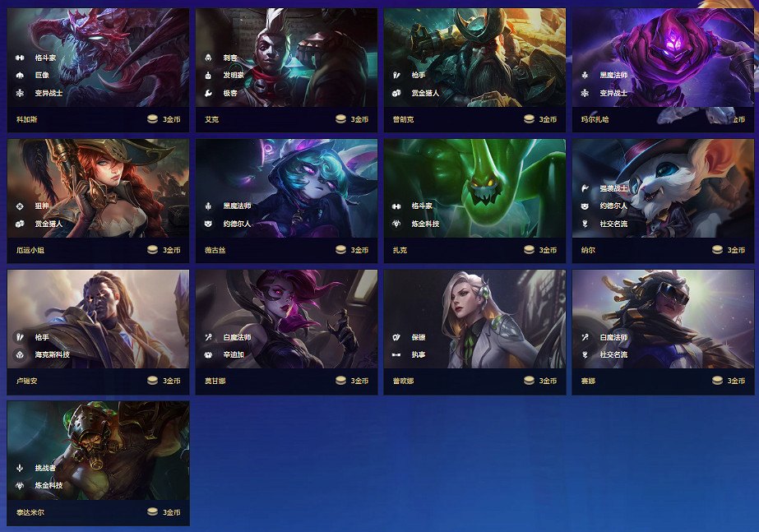Click the 海克斯科技 icon on 卢锡安 card
Screen dimensions: 759x532
click(20, 354)
